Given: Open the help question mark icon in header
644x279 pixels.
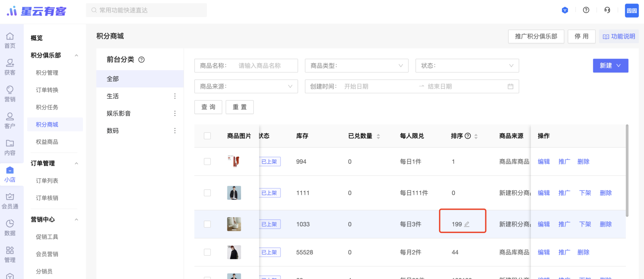Looking at the screenshot, I should coord(586,10).
